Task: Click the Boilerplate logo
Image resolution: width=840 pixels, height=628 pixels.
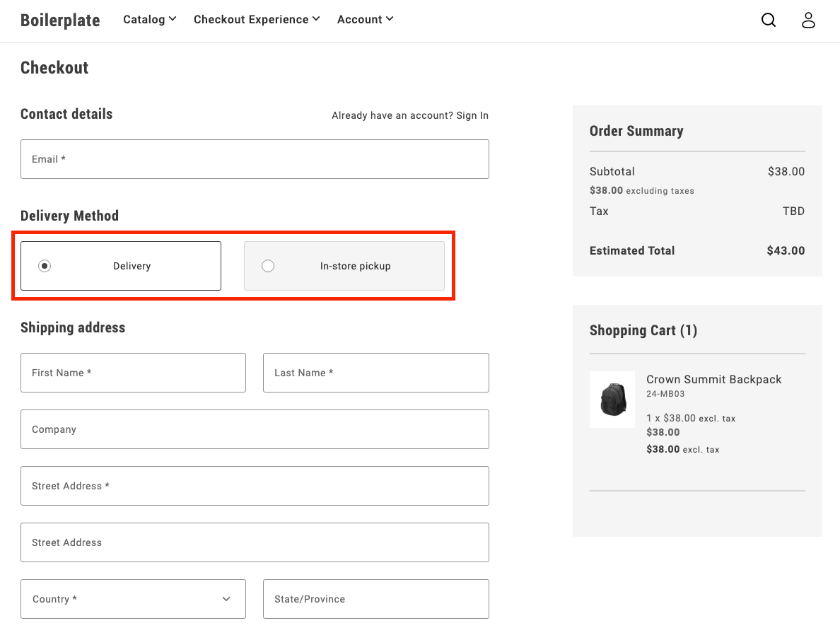Action: (60, 21)
